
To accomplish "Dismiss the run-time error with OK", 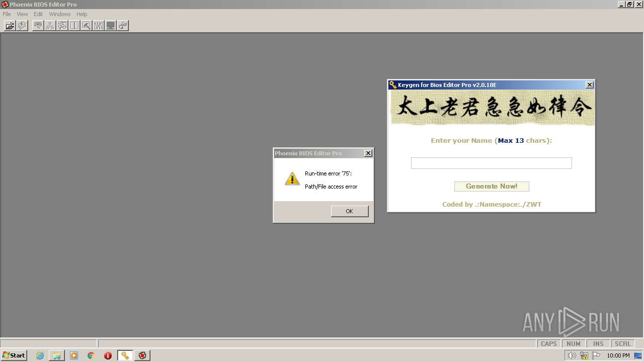I will click(350, 211).
